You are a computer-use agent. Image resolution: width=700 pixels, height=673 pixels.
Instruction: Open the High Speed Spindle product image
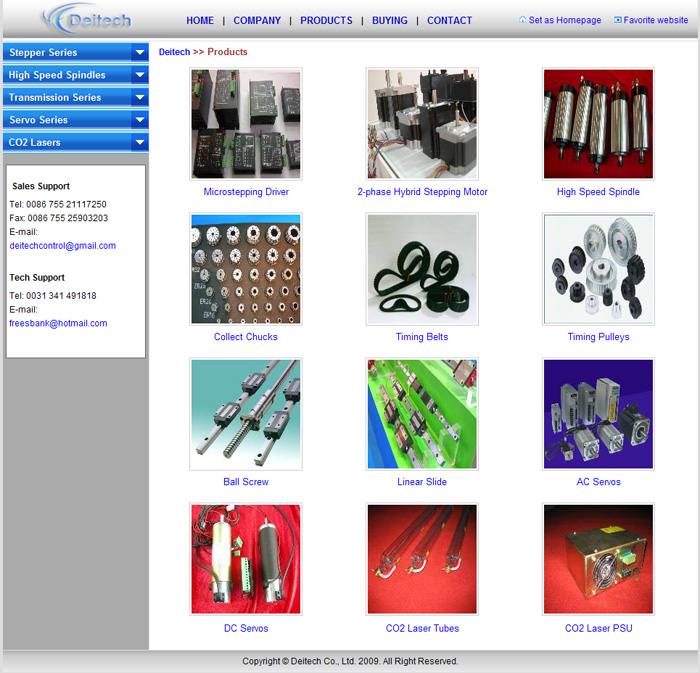pyautogui.click(x=598, y=124)
